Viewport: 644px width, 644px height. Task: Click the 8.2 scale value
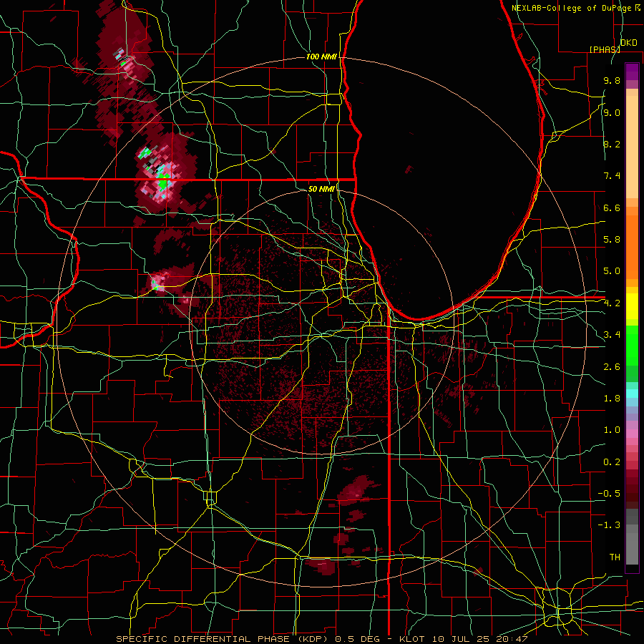612,144
